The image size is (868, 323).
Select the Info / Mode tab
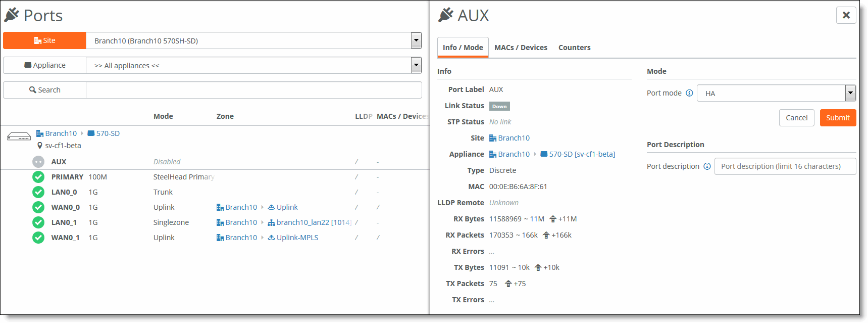tap(463, 48)
